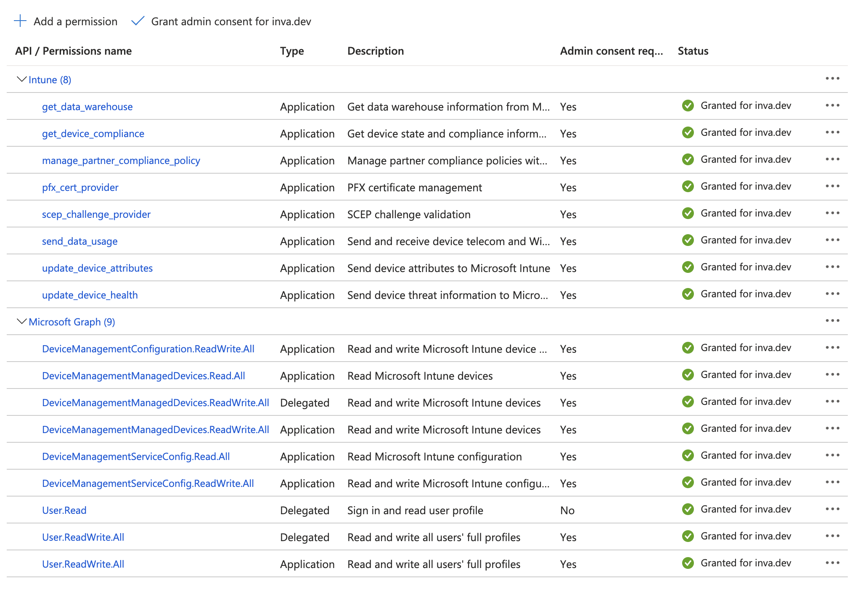Open the ellipsis menu for get_data_warehouse
The image size is (868, 592).
[x=832, y=106]
